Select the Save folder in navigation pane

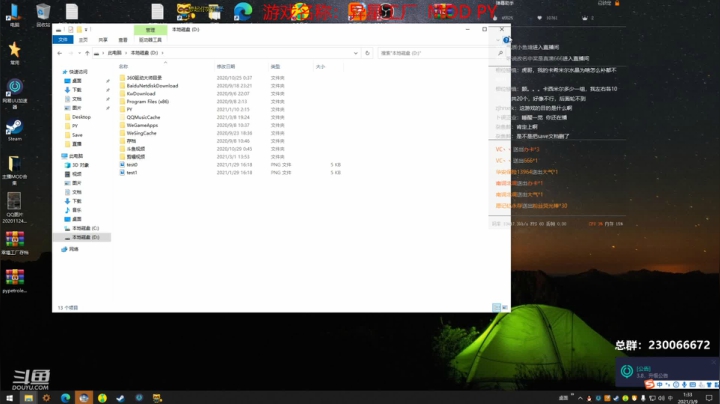coord(77,135)
